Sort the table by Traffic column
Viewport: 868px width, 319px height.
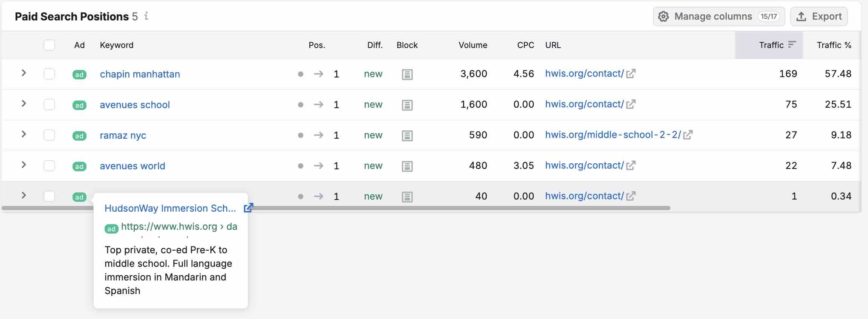pyautogui.click(x=769, y=45)
